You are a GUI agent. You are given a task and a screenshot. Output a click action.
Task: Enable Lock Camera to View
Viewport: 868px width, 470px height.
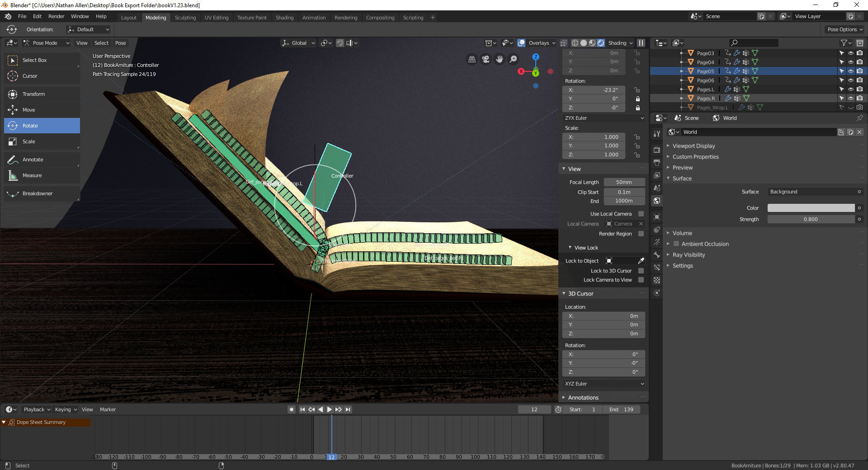pyautogui.click(x=641, y=280)
